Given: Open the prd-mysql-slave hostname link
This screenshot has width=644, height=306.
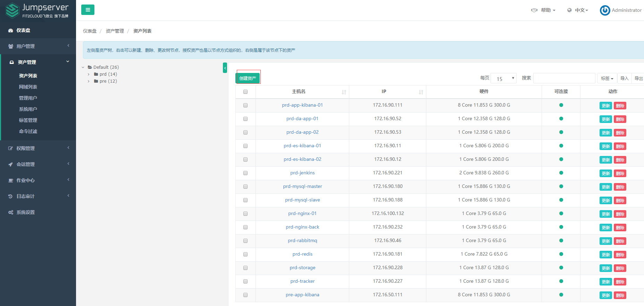Looking at the screenshot, I should 302,200.
